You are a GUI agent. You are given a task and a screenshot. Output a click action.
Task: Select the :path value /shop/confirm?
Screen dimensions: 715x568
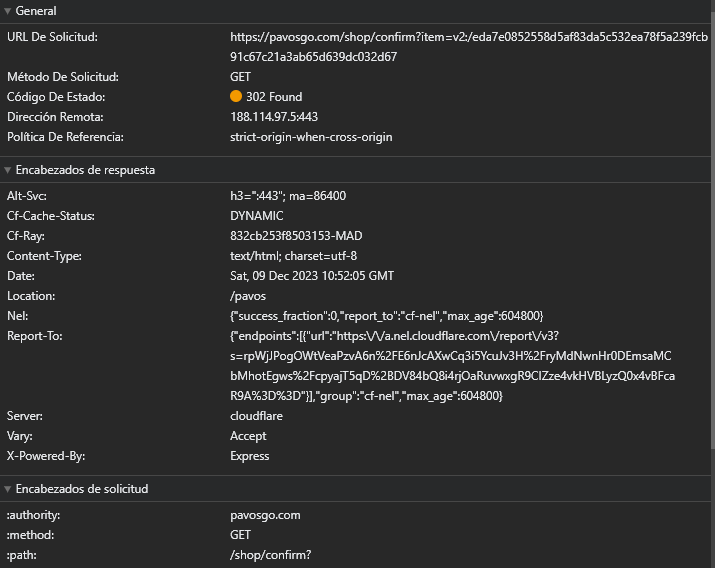point(271,556)
